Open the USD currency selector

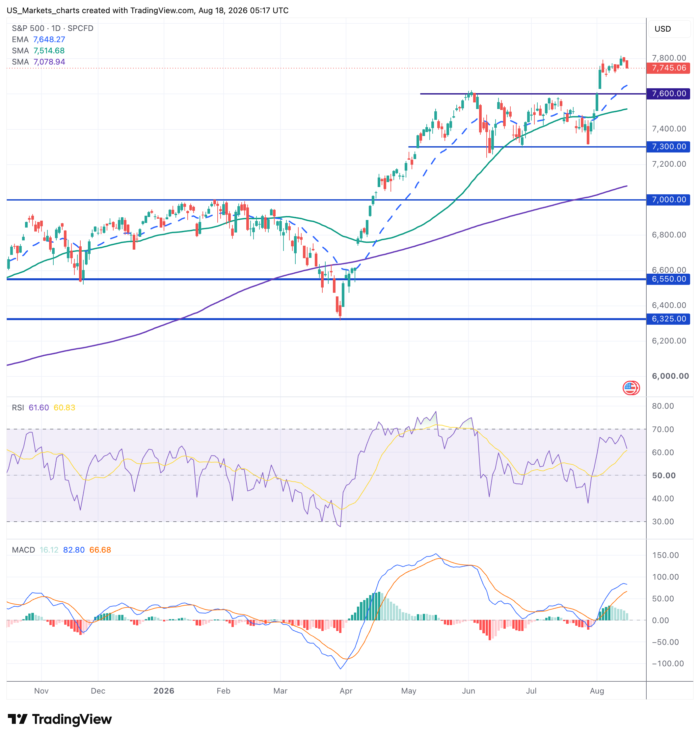pyautogui.click(x=670, y=29)
